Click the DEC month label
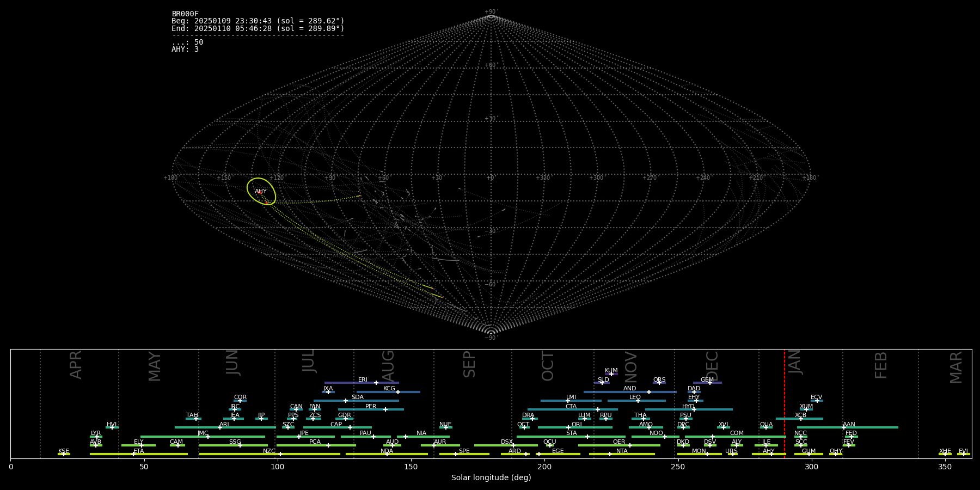The image size is (980, 490). [x=712, y=366]
